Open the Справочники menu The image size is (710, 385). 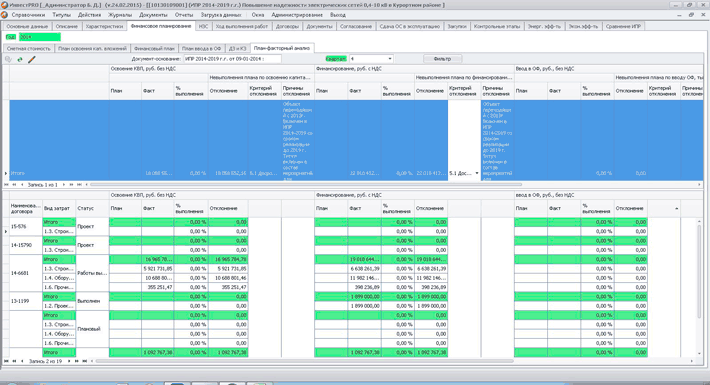pyautogui.click(x=28, y=15)
